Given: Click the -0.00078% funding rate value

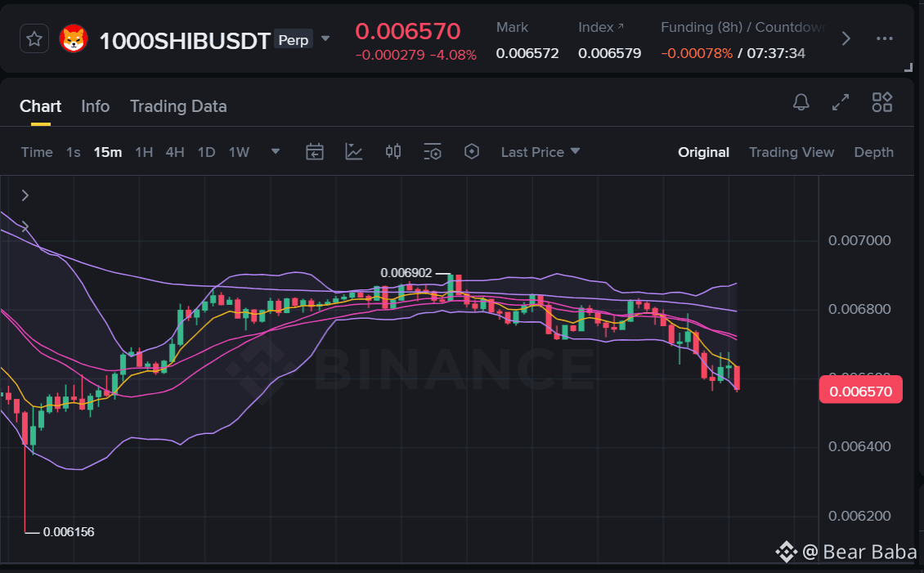Looking at the screenshot, I should click(697, 53).
